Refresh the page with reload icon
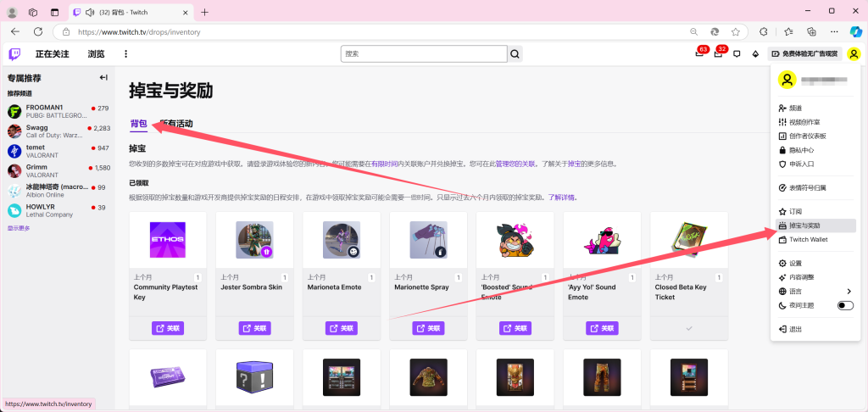 (x=38, y=31)
